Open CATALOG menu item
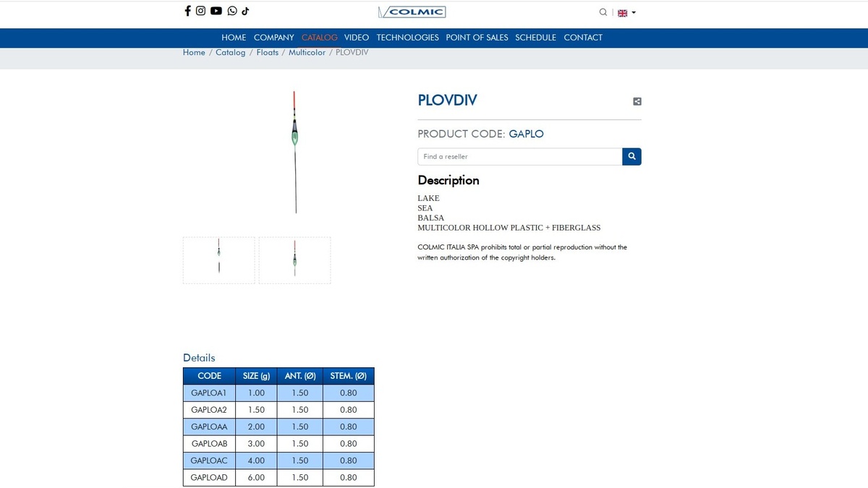 click(x=320, y=38)
